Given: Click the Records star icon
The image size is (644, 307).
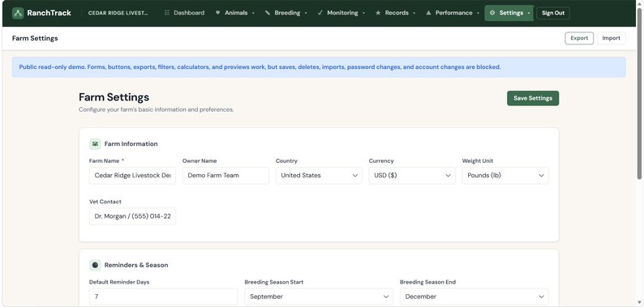Looking at the screenshot, I should (x=378, y=13).
